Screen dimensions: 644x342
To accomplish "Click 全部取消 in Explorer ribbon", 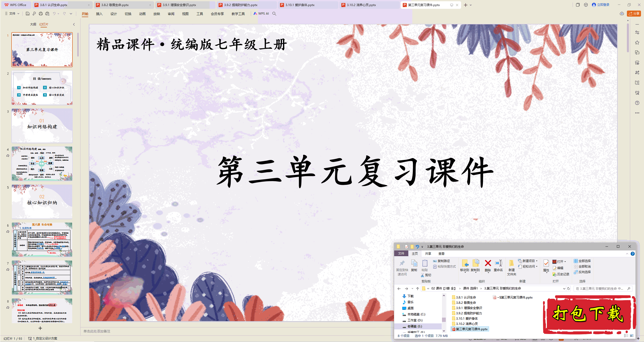I will (582, 267).
